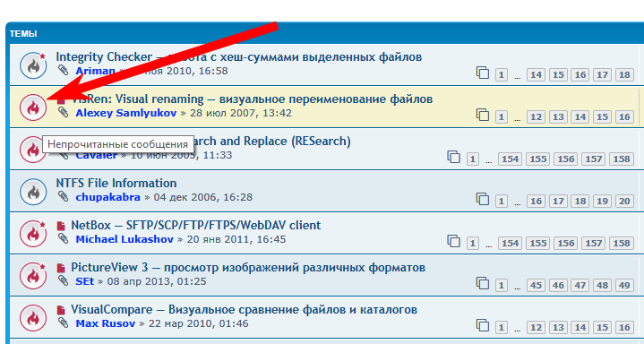The height and width of the screenshot is (344, 644).
Task: Click the paperclip icon beside SEt
Action: point(64,280)
